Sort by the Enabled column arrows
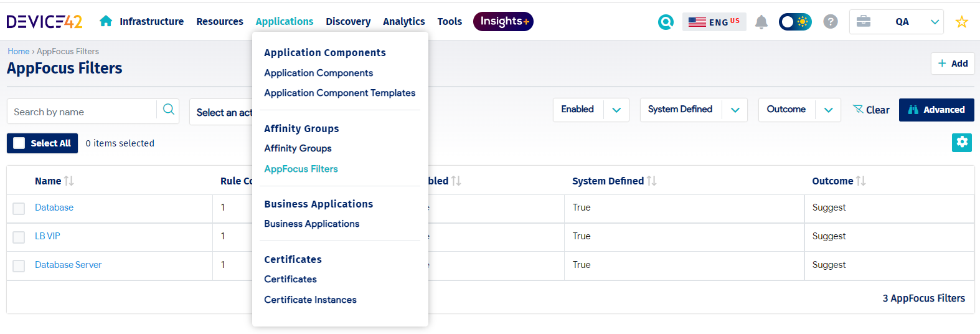 click(456, 181)
